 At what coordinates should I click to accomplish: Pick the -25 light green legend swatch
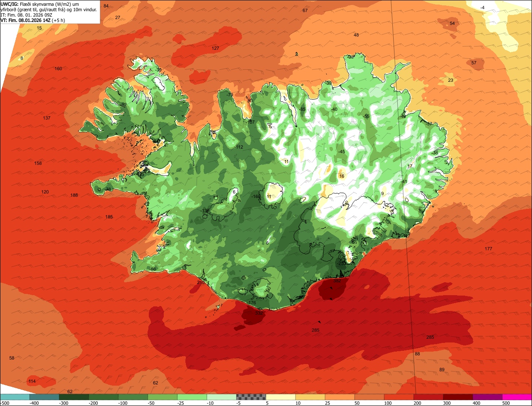192,397
